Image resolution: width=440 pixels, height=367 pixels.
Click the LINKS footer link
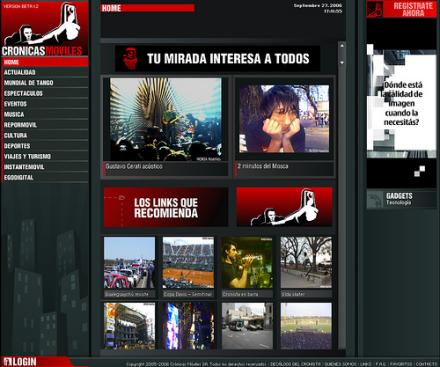[366, 364]
